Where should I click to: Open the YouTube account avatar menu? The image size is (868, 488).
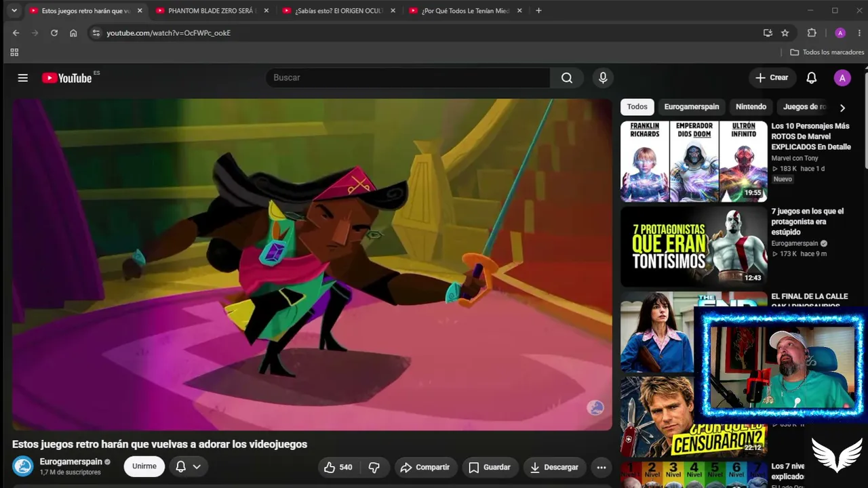coord(842,78)
